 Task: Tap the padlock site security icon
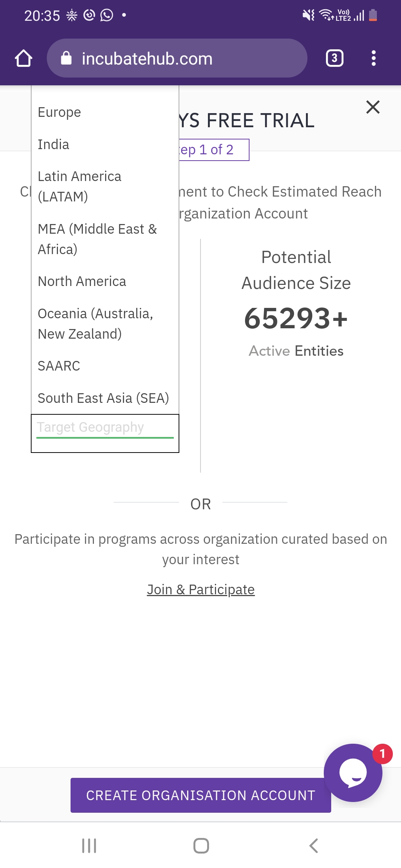click(x=66, y=58)
